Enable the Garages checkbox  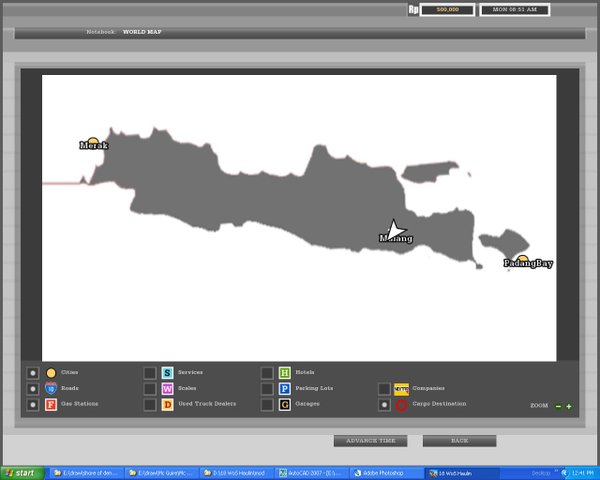pos(267,405)
